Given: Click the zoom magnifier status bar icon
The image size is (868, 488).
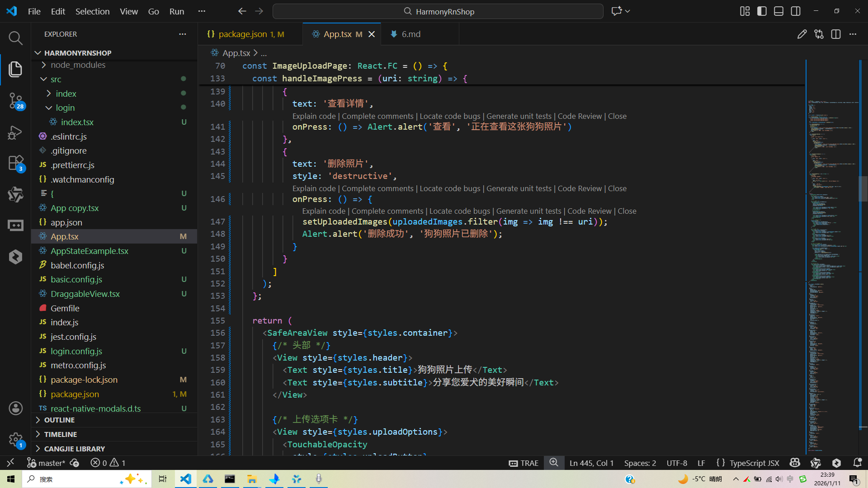Looking at the screenshot, I should (x=554, y=463).
